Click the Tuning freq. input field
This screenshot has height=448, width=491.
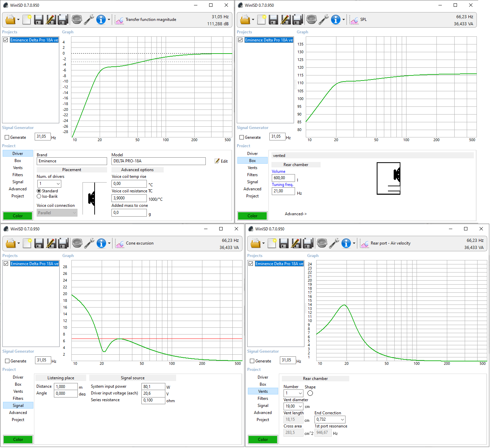(283, 191)
